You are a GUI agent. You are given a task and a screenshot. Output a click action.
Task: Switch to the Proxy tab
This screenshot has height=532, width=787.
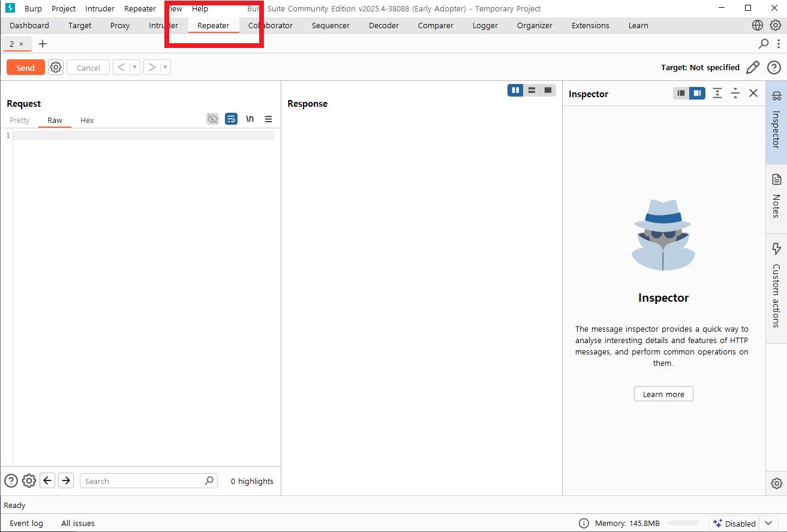coord(120,25)
